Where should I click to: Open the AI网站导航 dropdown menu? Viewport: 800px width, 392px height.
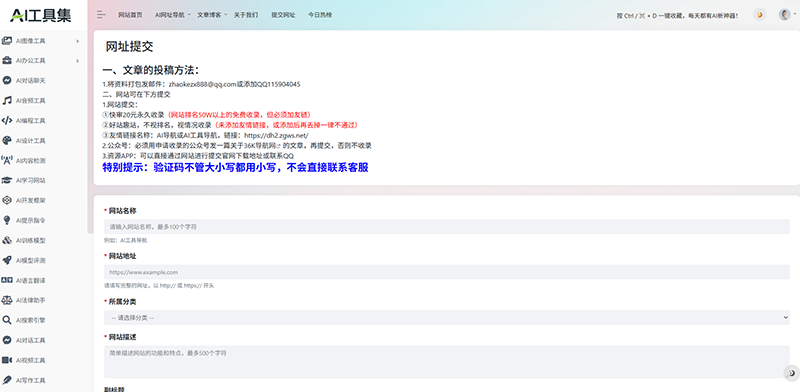click(x=172, y=15)
